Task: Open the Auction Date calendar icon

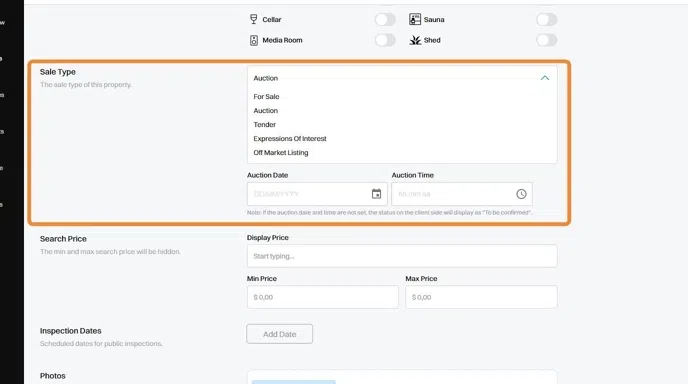Action: point(376,194)
